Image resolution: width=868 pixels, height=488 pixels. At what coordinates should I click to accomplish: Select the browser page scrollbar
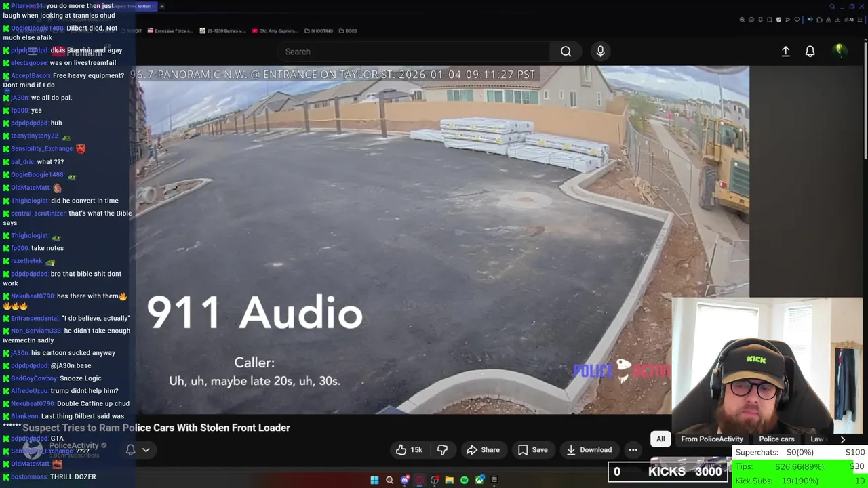point(865,102)
